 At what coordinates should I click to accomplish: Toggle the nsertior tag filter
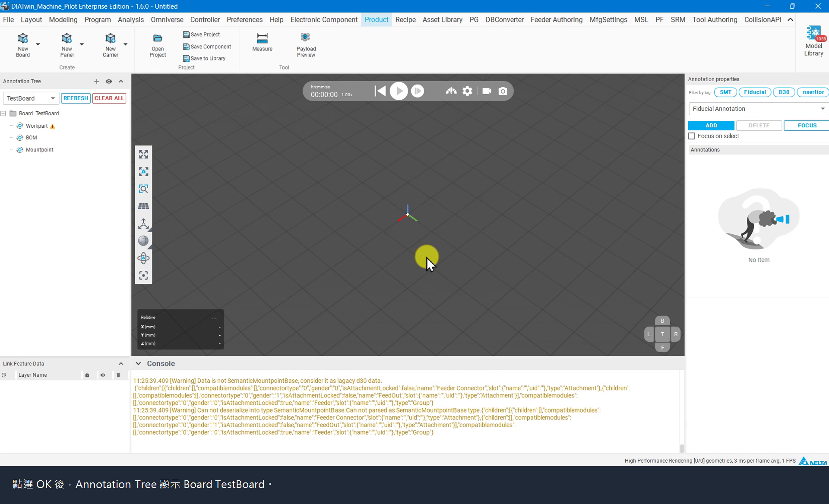click(x=813, y=92)
